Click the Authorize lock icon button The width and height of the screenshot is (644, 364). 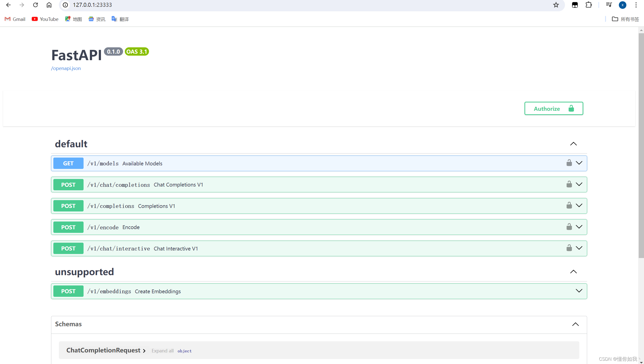tap(572, 108)
